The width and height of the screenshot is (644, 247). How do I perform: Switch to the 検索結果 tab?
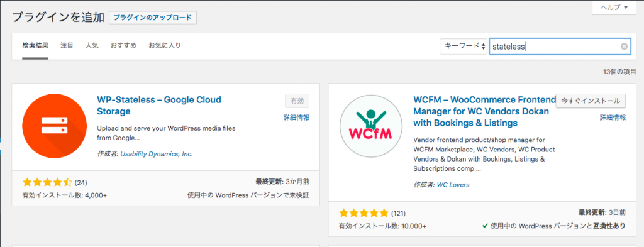point(35,45)
